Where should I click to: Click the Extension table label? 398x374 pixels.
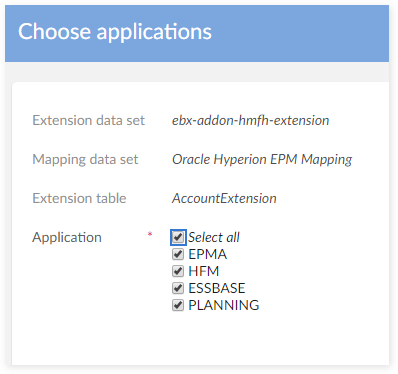click(79, 198)
